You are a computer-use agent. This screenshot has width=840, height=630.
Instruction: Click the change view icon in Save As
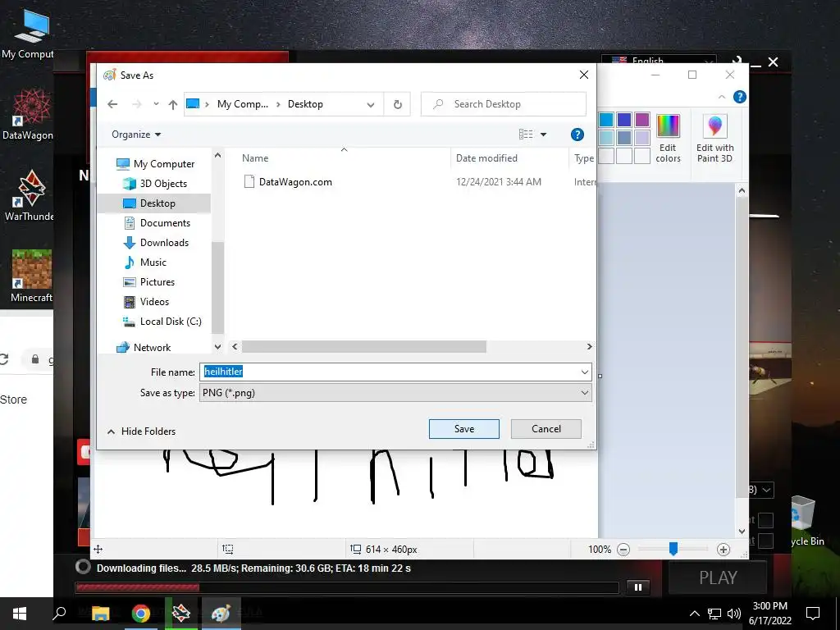coord(526,135)
